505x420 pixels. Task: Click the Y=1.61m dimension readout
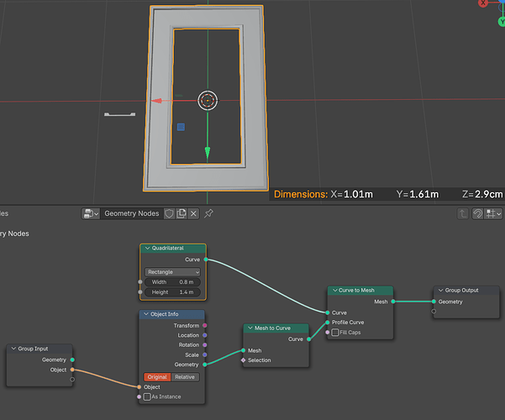point(418,194)
